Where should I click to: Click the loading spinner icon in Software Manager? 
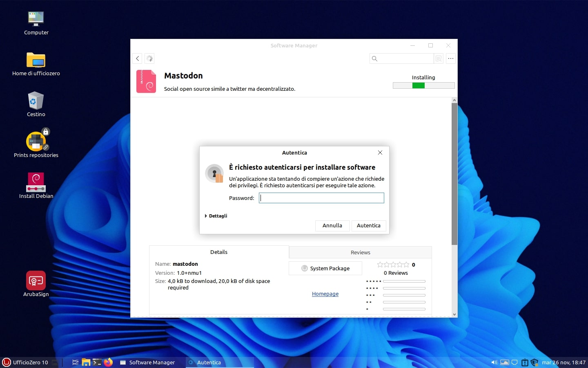pyautogui.click(x=149, y=58)
